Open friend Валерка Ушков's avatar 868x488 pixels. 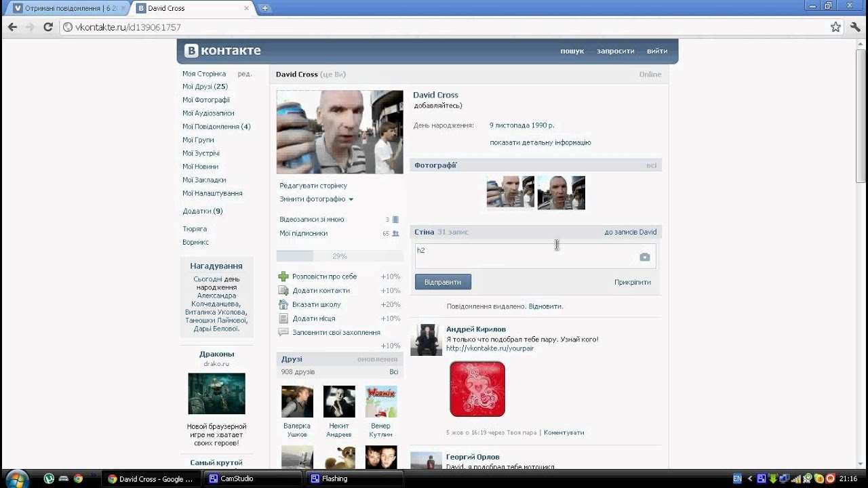click(297, 401)
